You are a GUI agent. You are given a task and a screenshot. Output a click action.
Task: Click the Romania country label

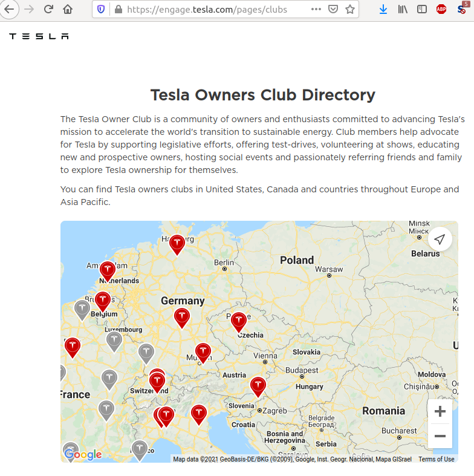[383, 411]
